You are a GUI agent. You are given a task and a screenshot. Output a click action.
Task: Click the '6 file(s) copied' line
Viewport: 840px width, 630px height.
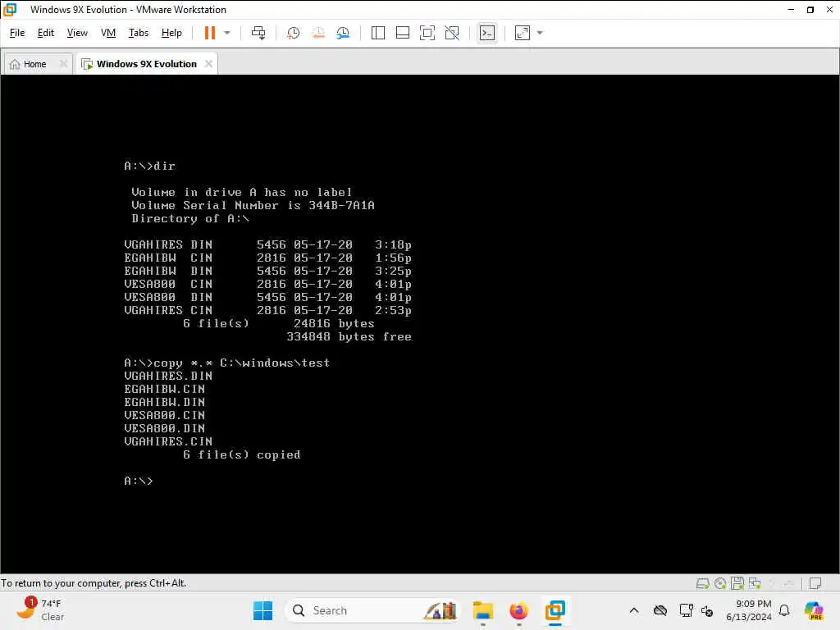point(242,454)
